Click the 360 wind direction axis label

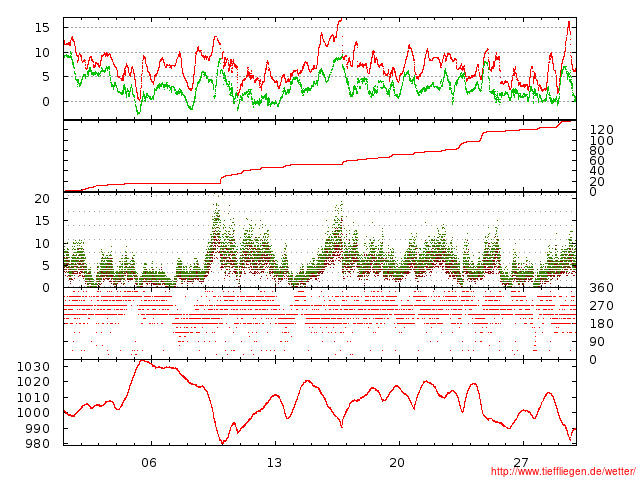point(602,288)
